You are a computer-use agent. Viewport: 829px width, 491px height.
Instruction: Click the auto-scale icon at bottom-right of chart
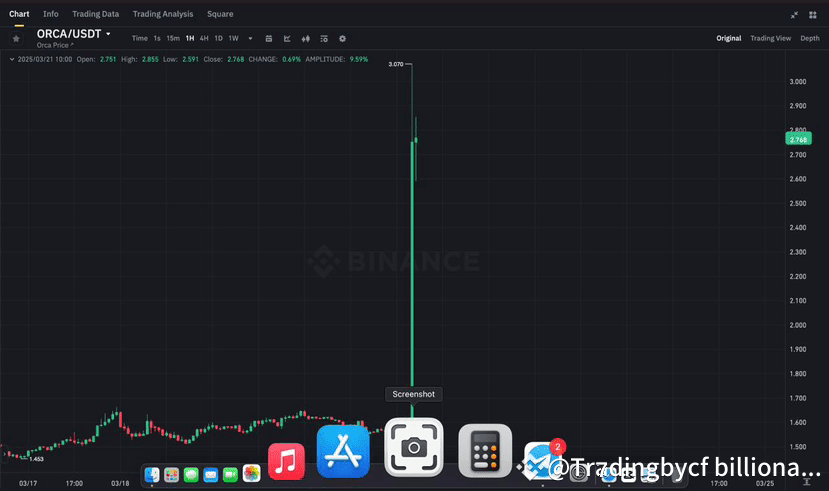coord(807,481)
